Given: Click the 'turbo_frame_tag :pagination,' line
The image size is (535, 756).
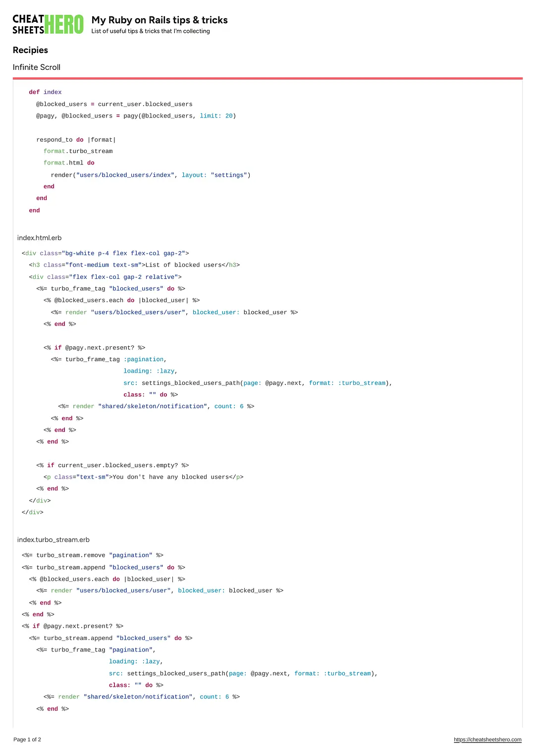Looking at the screenshot, I should (108, 359).
